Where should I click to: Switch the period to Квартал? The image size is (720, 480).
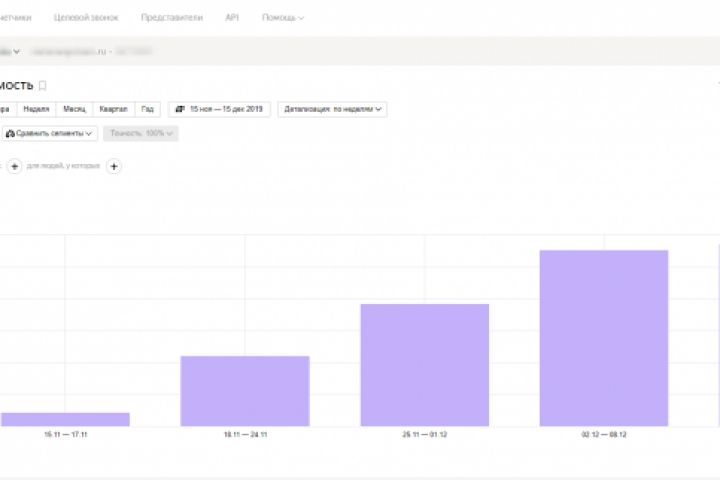pyautogui.click(x=113, y=109)
